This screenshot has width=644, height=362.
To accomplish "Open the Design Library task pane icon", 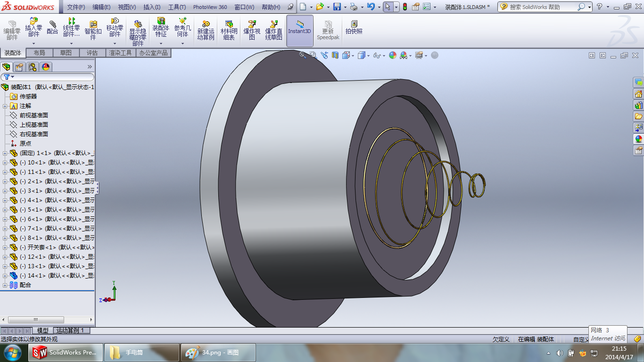I will tap(639, 105).
